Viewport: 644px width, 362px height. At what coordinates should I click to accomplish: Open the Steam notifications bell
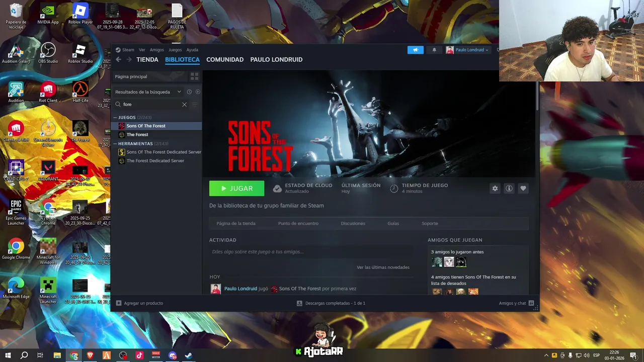point(434,50)
